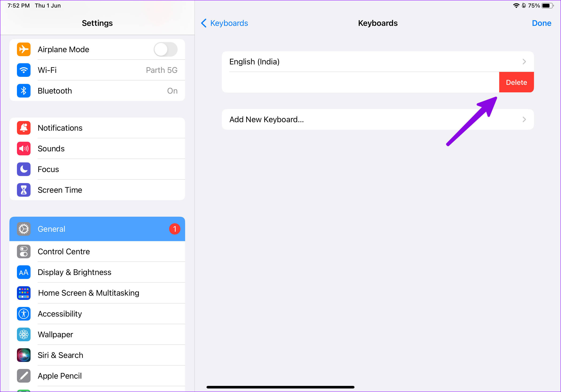
Task: Tap the orange Airplane Mode icon
Action: (x=24, y=49)
